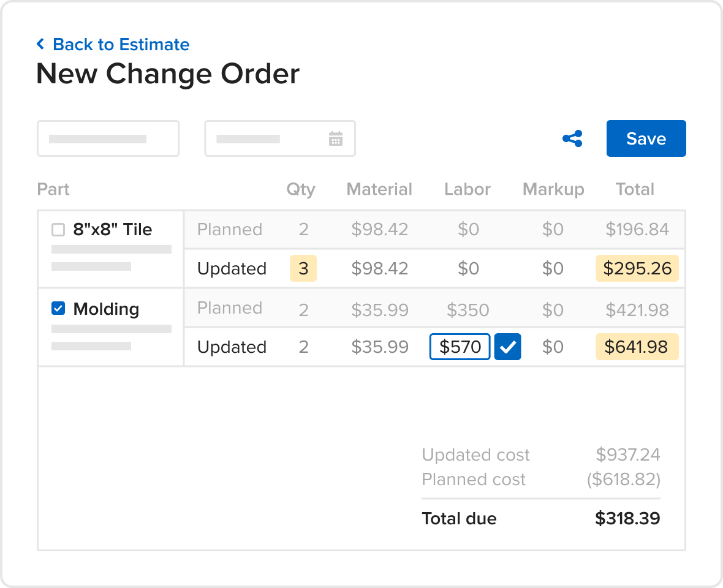
Task: Confirm labor edit with blue checkmark button
Action: [x=508, y=347]
